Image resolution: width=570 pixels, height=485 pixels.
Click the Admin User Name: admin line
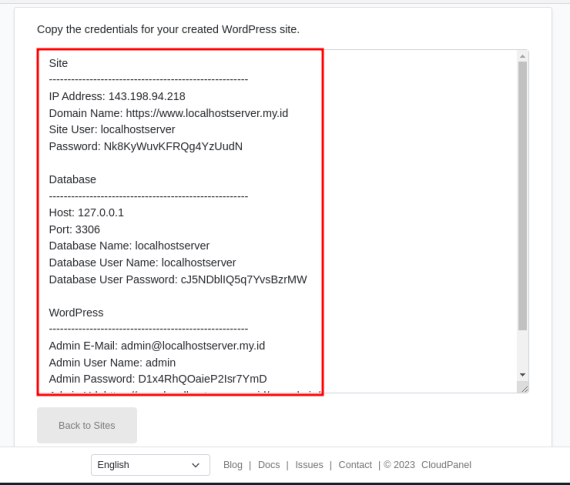point(112,362)
